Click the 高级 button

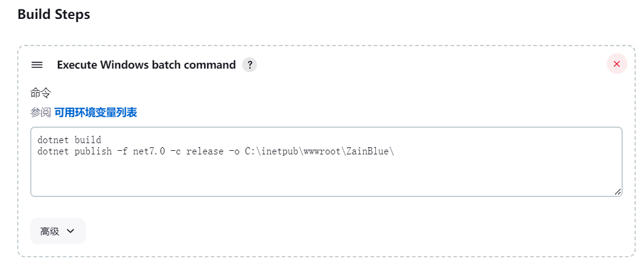click(x=58, y=231)
